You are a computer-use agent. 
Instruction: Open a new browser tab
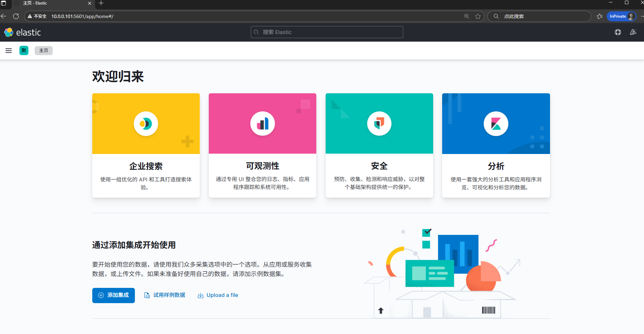click(x=101, y=3)
